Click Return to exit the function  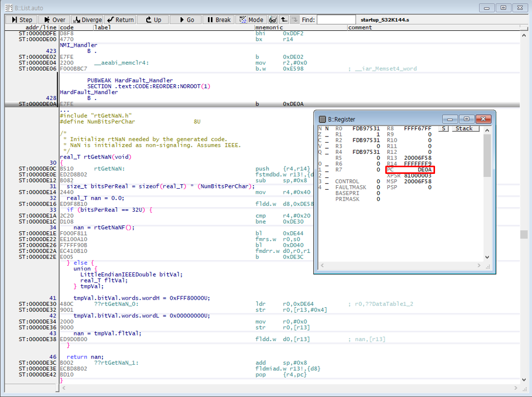[120, 19]
